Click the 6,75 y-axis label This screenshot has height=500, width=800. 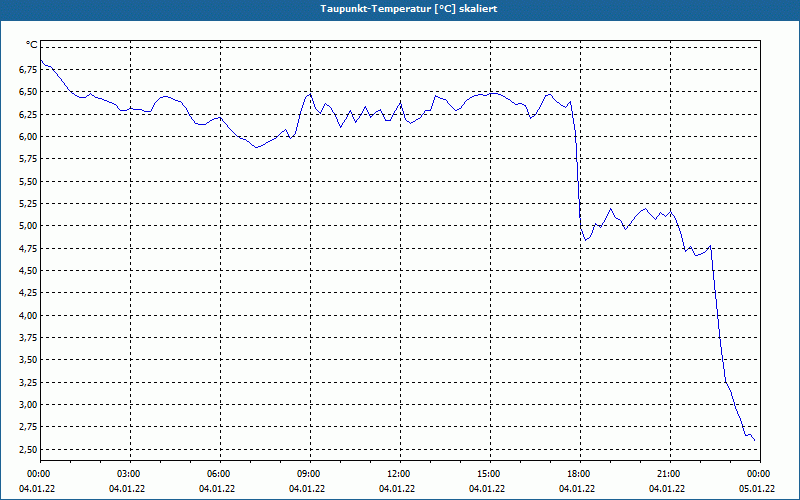click(x=28, y=70)
